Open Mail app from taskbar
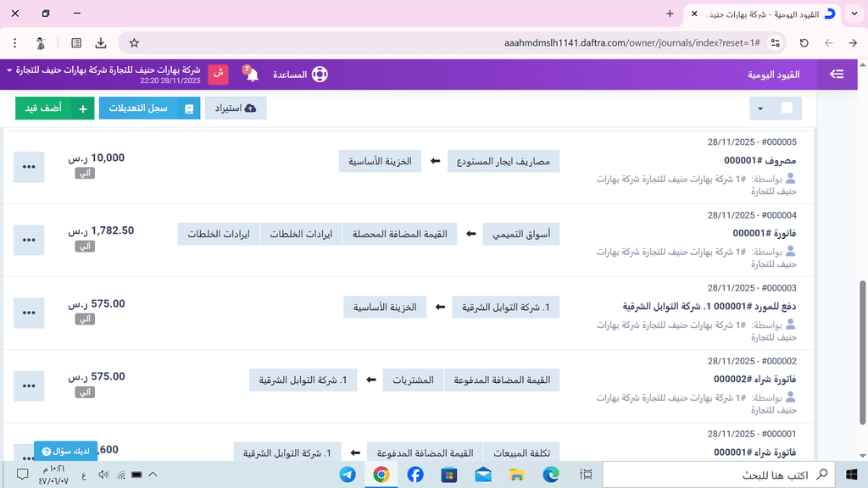This screenshot has height=488, width=868. click(483, 474)
